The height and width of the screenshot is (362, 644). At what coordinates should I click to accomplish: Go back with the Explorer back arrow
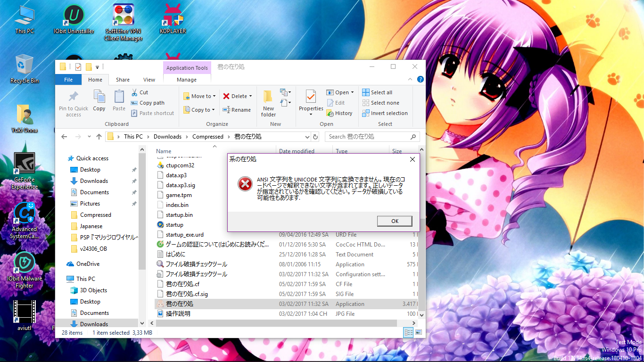65,137
